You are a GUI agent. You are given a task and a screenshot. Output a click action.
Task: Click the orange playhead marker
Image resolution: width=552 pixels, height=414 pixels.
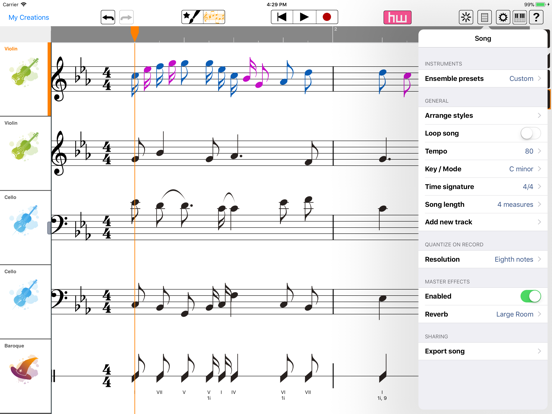pos(134,33)
